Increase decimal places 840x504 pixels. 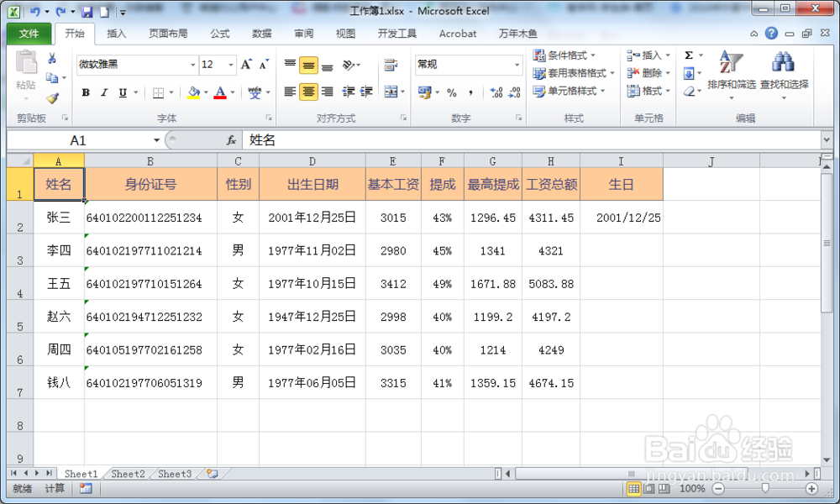tap(496, 92)
